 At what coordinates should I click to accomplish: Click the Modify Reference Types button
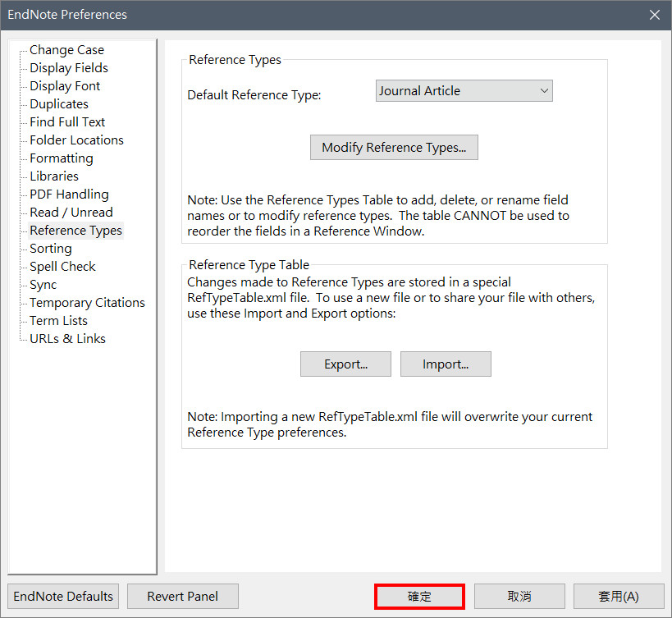tap(394, 148)
